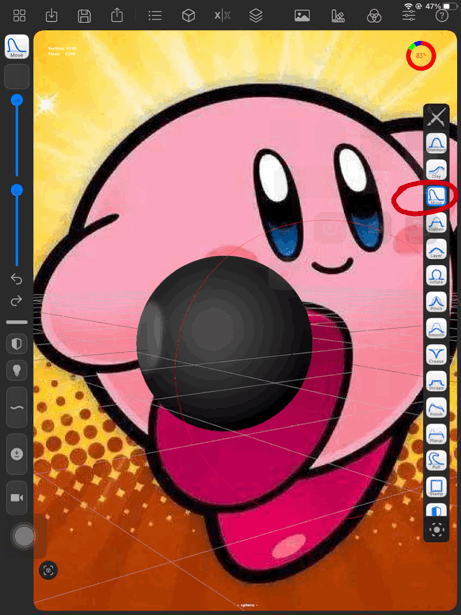This screenshot has height=615, width=461.
Task: Open the layers stack icon
Action: 256,16
